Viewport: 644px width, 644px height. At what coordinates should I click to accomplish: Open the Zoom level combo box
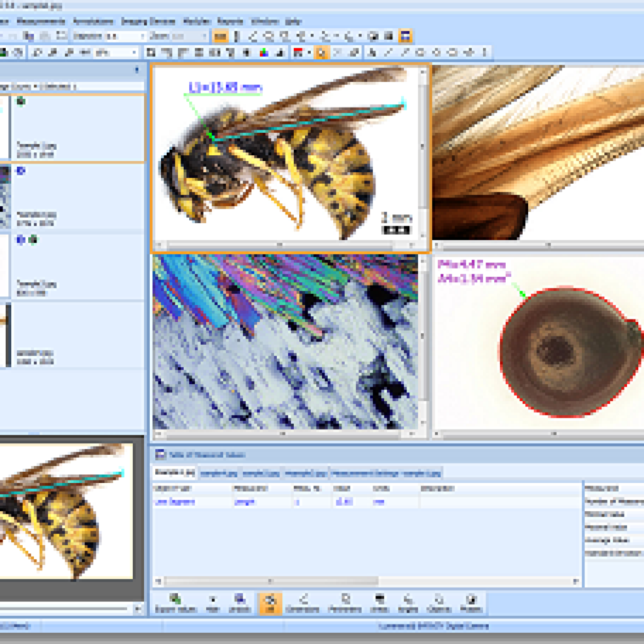pyautogui.click(x=204, y=36)
